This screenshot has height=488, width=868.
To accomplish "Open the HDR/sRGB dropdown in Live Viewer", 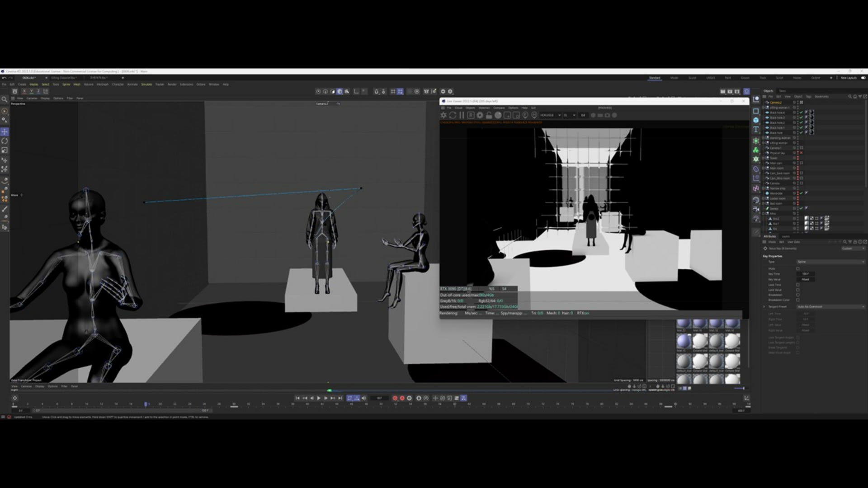I will coord(550,115).
